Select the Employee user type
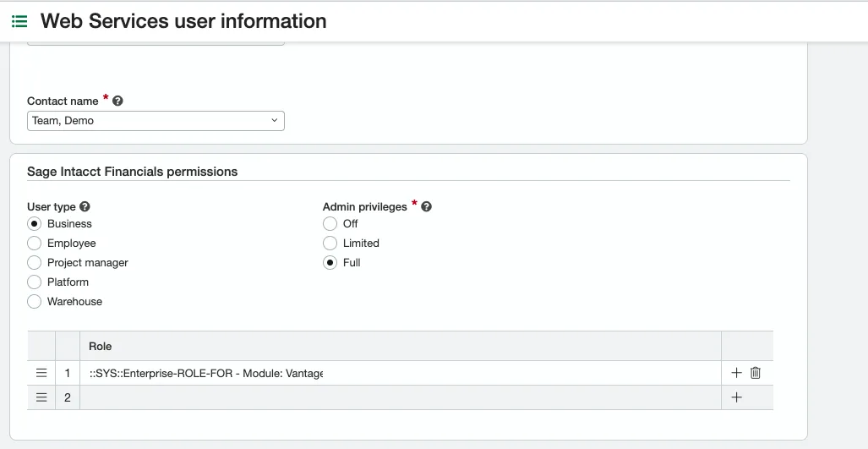 35,243
